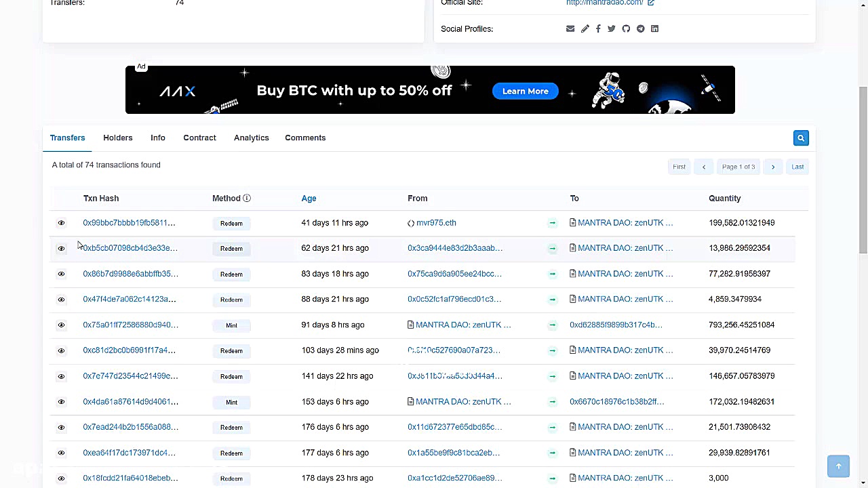Click contract icon for 199,582.01321949 row recipient
The height and width of the screenshot is (488, 868).
573,222
